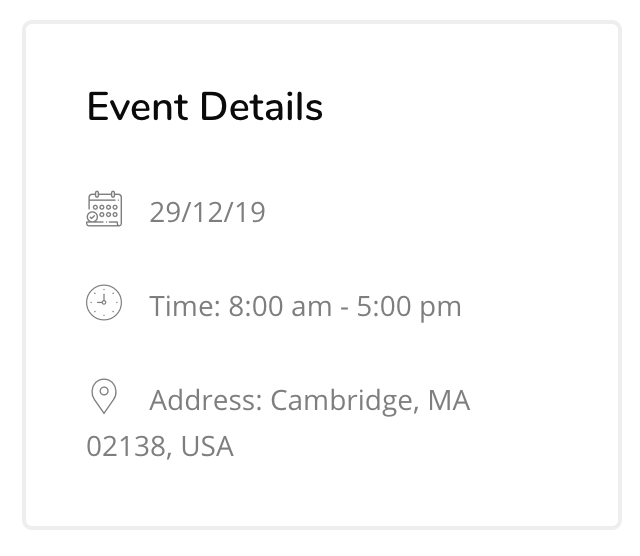Viewport: 640px width, 556px height.
Task: Click the word 'Details' in the heading
Action: pos(262,107)
